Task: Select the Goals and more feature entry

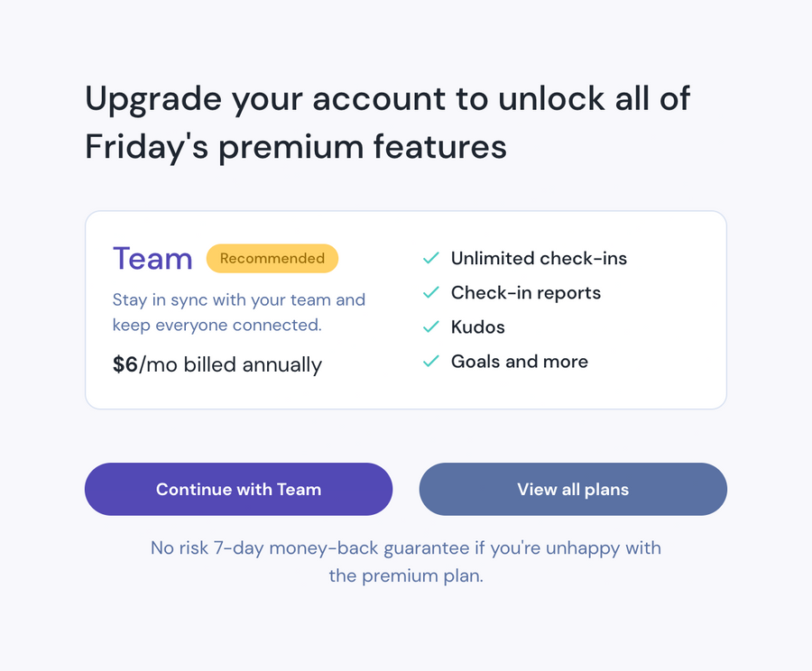Action: coord(520,361)
